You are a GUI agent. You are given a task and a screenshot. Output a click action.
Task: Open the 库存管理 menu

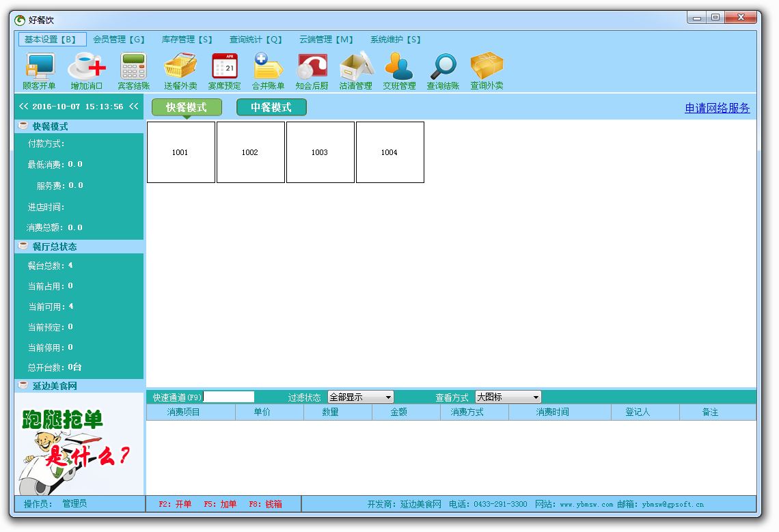click(187, 40)
